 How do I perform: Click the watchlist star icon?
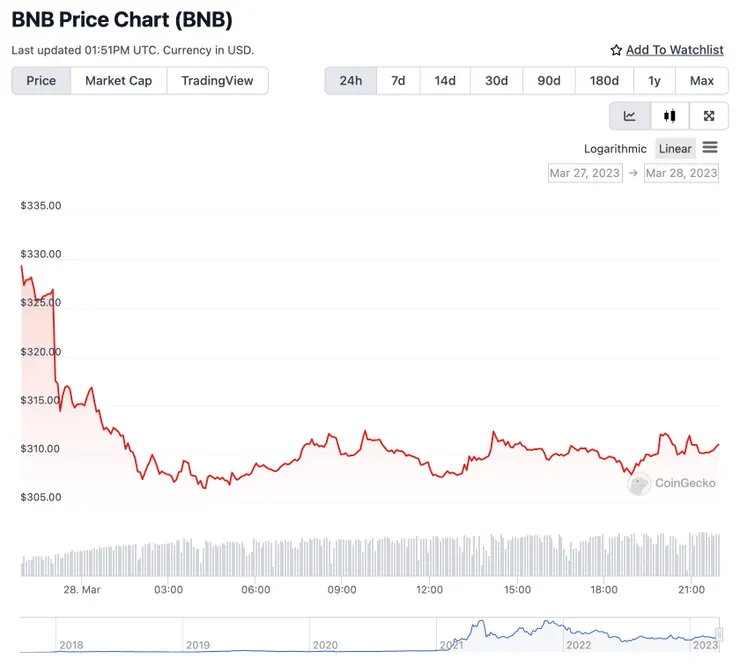pyautogui.click(x=616, y=50)
